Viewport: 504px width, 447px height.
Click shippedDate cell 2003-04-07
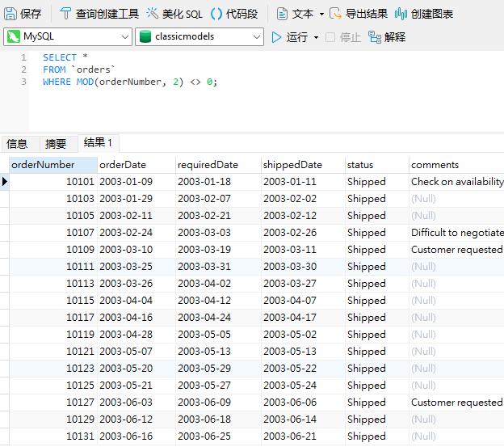coord(303,301)
